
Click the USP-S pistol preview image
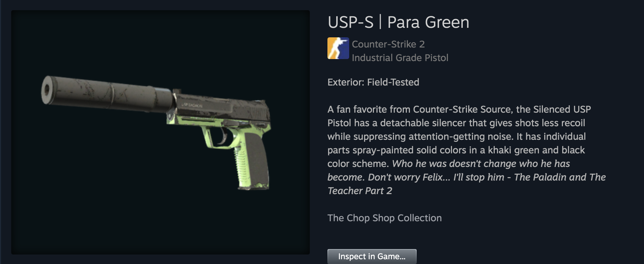pyautogui.click(x=160, y=132)
